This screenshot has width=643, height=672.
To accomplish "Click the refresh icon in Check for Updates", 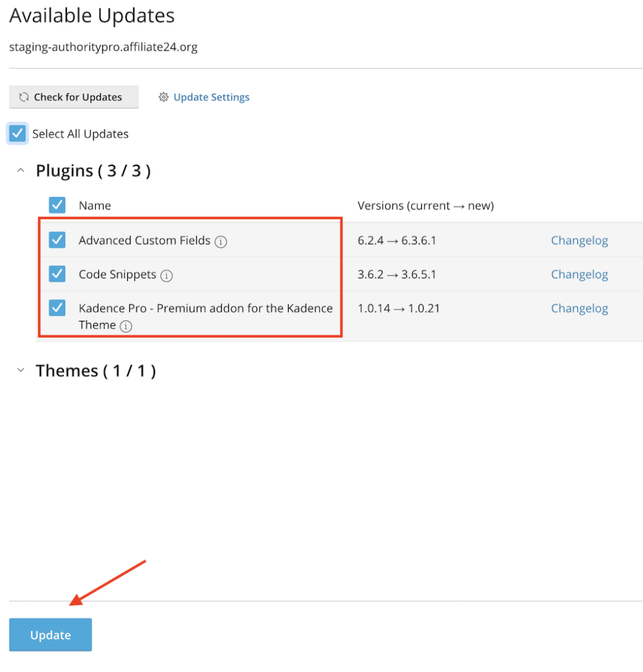I will (x=24, y=97).
